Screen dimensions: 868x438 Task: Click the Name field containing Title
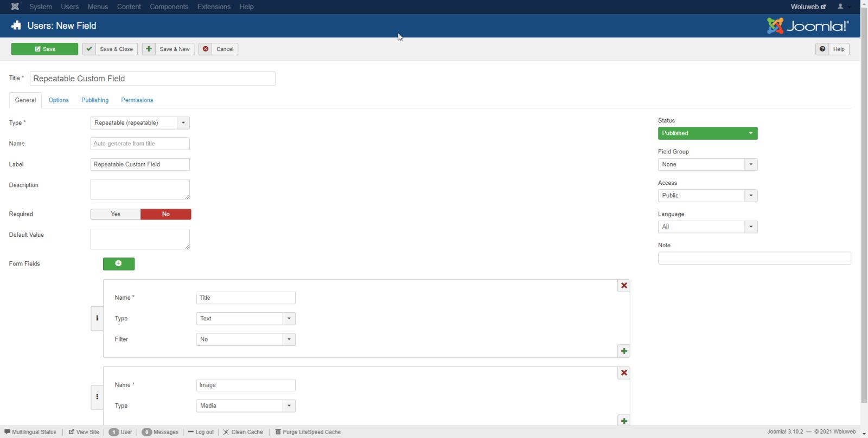pyautogui.click(x=246, y=298)
